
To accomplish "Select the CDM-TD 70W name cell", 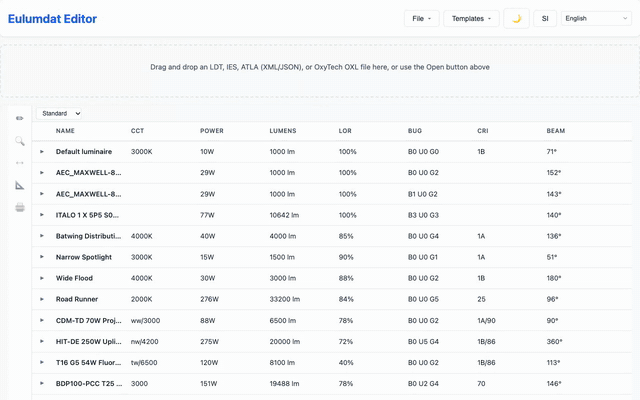I will click(x=89, y=320).
